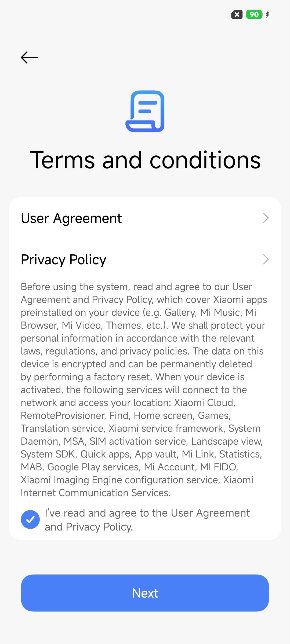
Task: Click the "Xiaomi Cloud" text in the paragraph
Action: tap(205, 402)
